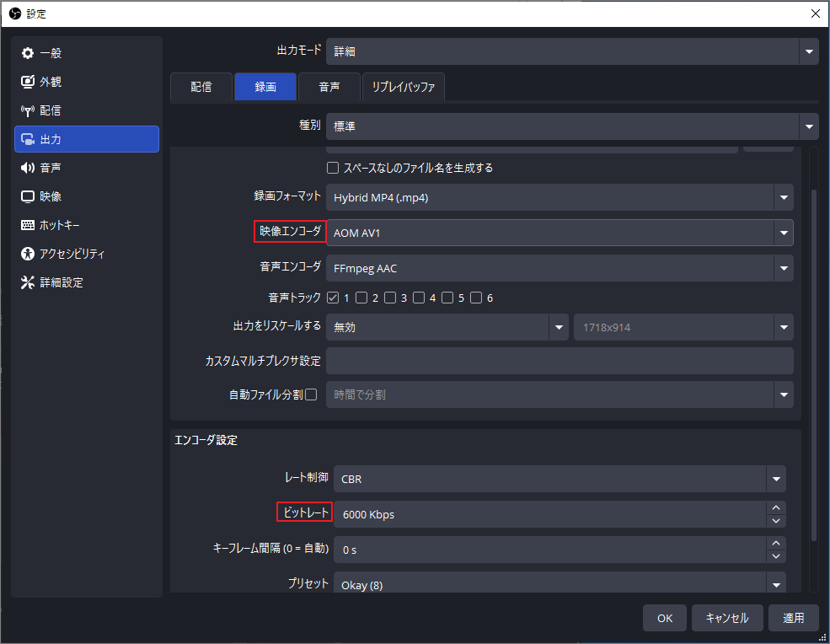Image resolution: width=830 pixels, height=644 pixels.
Task: Click the 適用 button to apply settings
Action: [793, 617]
